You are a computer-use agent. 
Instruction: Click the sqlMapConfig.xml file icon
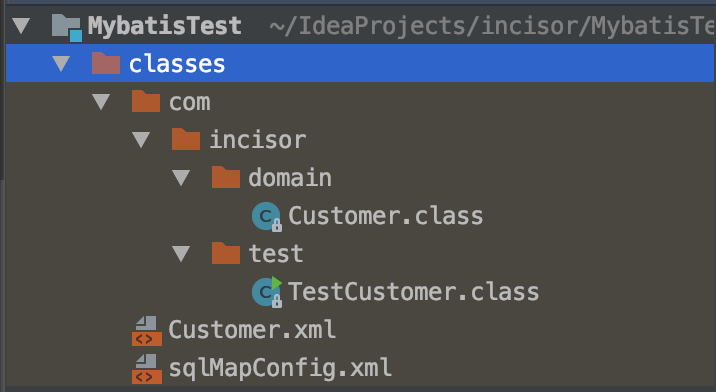(x=147, y=369)
